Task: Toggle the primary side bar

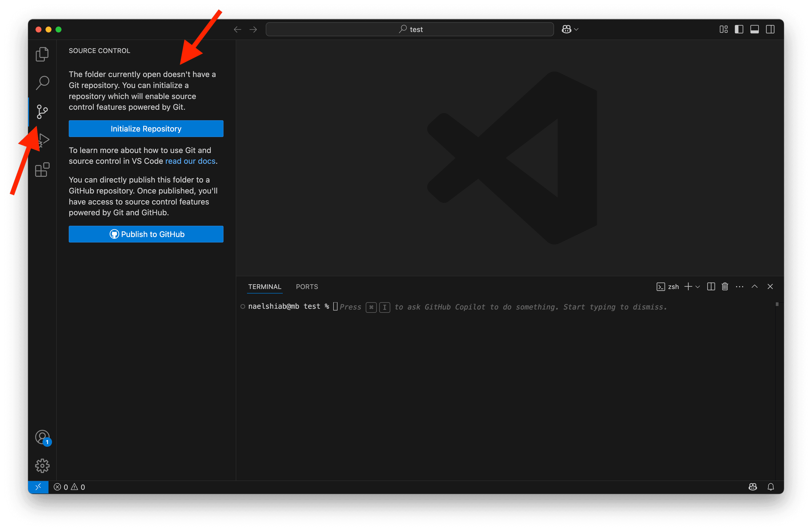Action: click(x=739, y=29)
